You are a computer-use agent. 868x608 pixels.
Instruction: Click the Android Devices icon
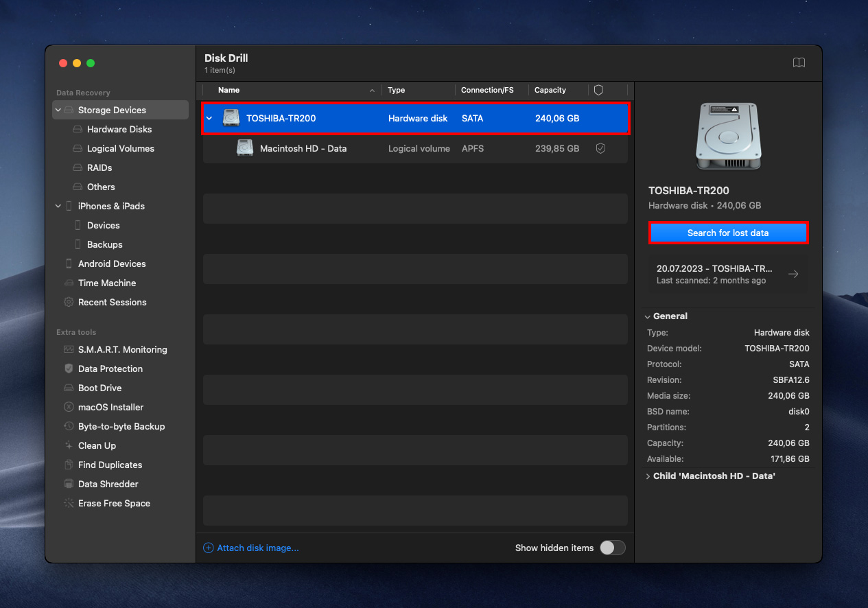pyautogui.click(x=69, y=264)
